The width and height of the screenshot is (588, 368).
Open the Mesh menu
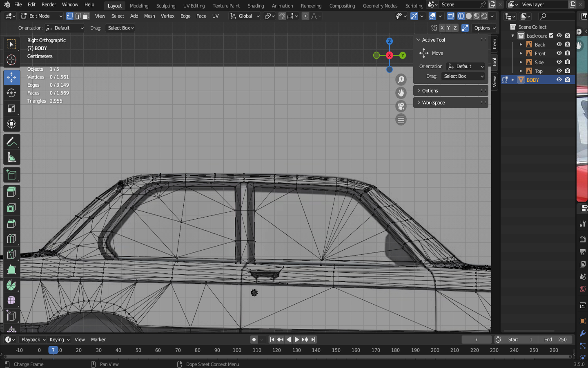(x=149, y=16)
